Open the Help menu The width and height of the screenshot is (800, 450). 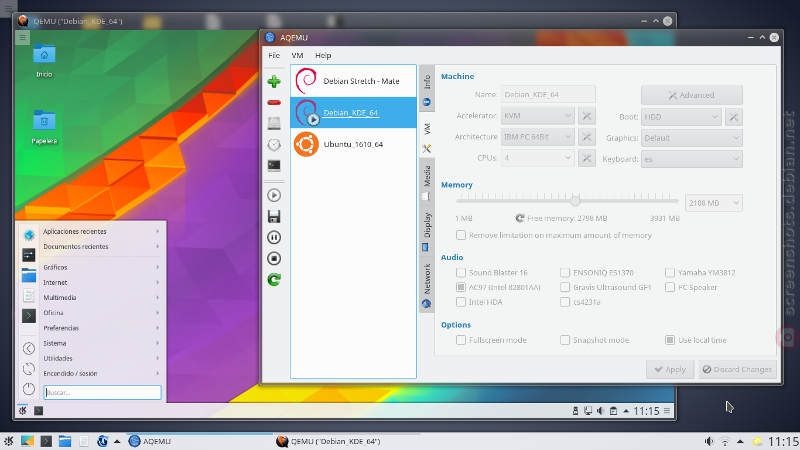(x=323, y=55)
